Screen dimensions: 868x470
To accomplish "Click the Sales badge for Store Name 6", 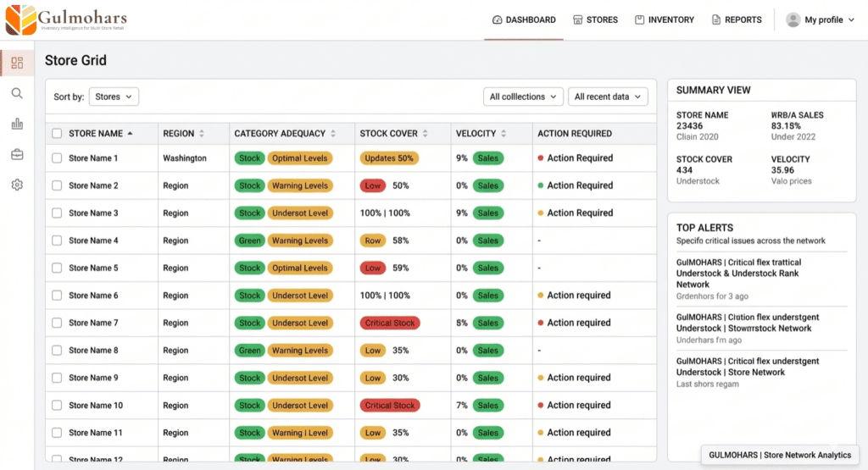I will click(x=488, y=296).
